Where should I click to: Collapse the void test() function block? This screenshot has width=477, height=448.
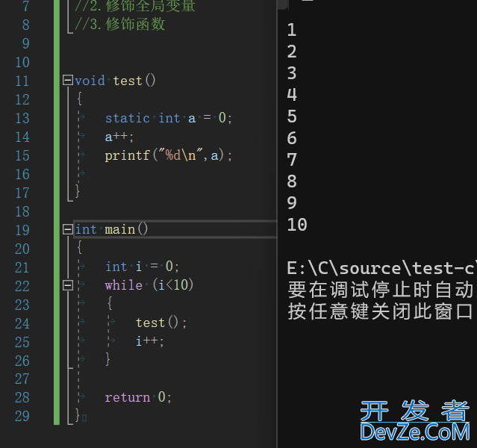coord(67,80)
